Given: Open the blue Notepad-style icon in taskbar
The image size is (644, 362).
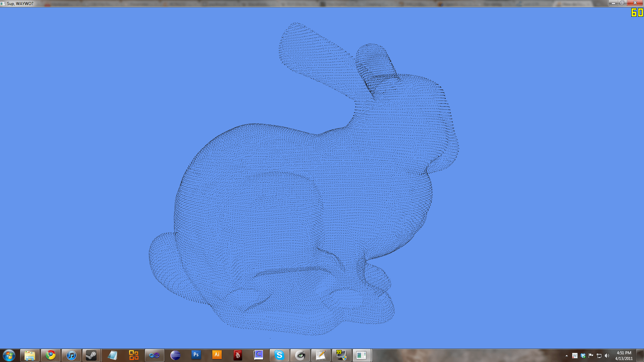Looking at the screenshot, I should tap(113, 355).
